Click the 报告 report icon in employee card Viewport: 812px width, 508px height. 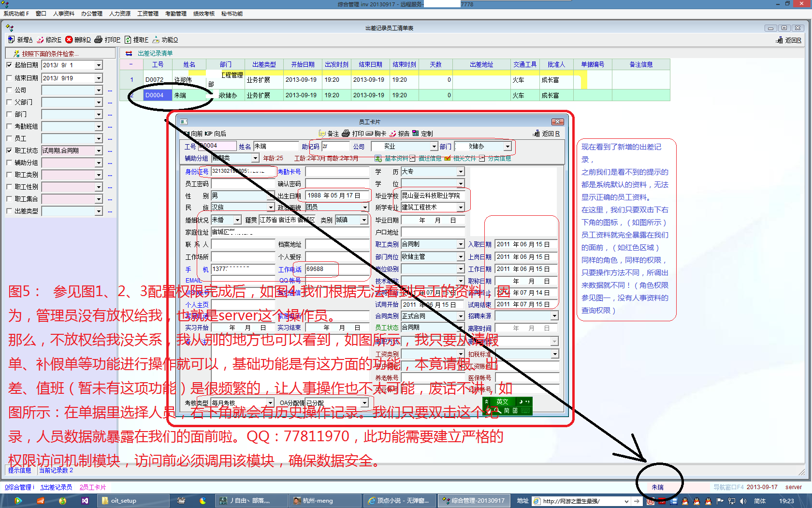click(x=393, y=134)
